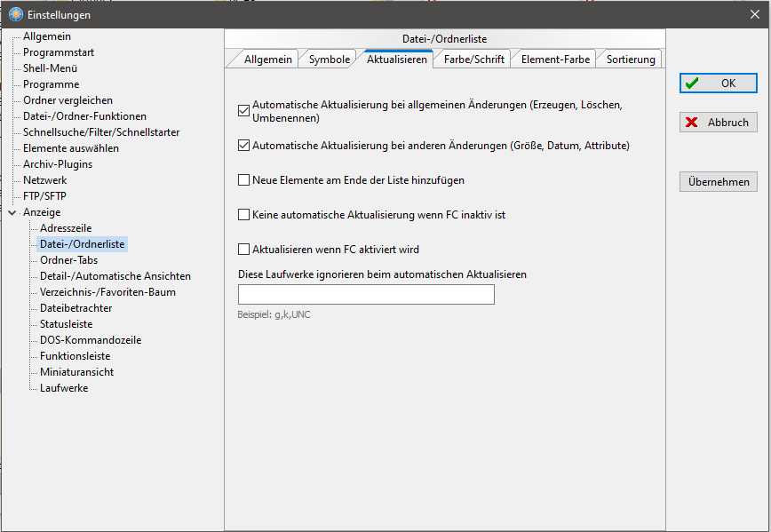
Task: Confirm settings with the OK button
Action: tap(718, 83)
